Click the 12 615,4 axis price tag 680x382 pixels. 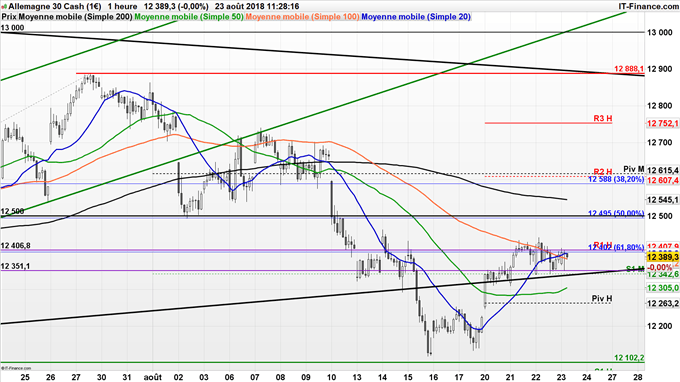click(663, 170)
